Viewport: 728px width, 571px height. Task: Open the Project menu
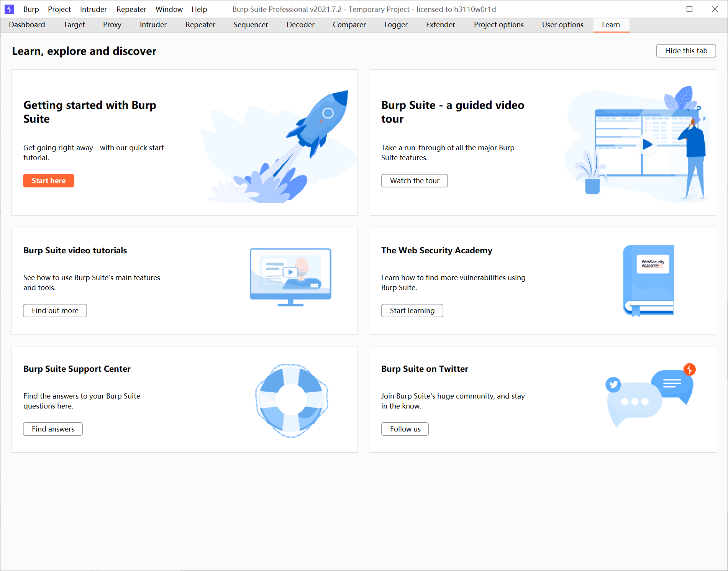tap(59, 9)
